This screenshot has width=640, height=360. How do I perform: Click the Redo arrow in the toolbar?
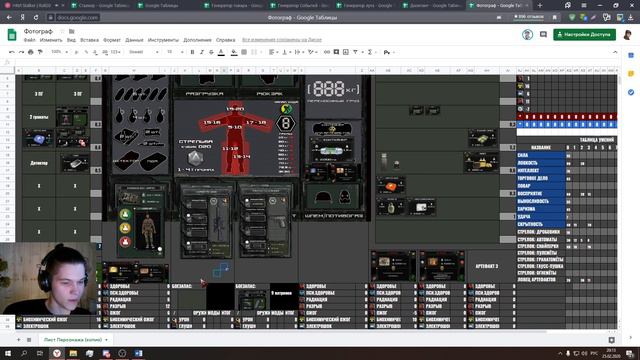(x=21, y=52)
